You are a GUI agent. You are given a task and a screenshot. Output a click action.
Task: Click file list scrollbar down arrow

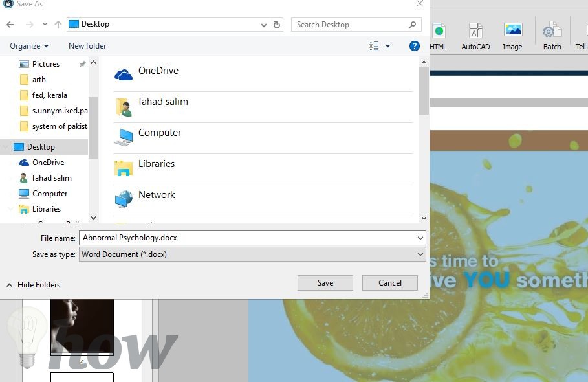[424, 218]
